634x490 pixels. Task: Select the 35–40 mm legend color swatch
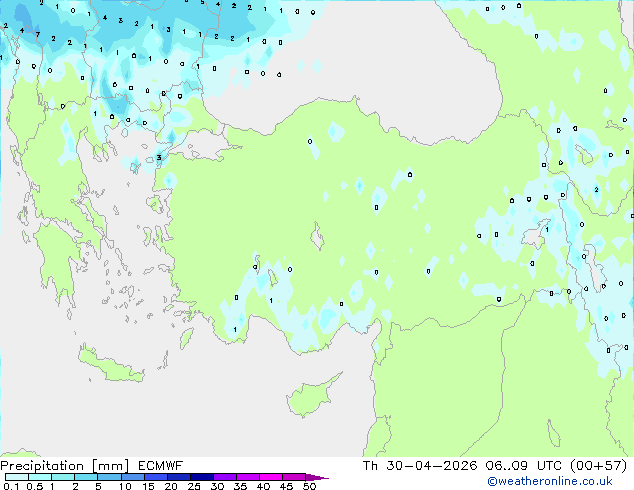(248, 477)
